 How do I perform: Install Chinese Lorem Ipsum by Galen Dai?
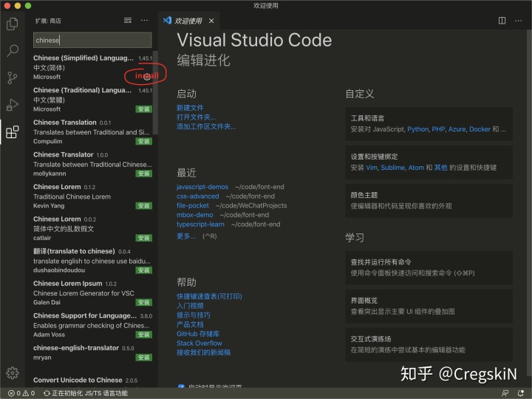click(144, 302)
